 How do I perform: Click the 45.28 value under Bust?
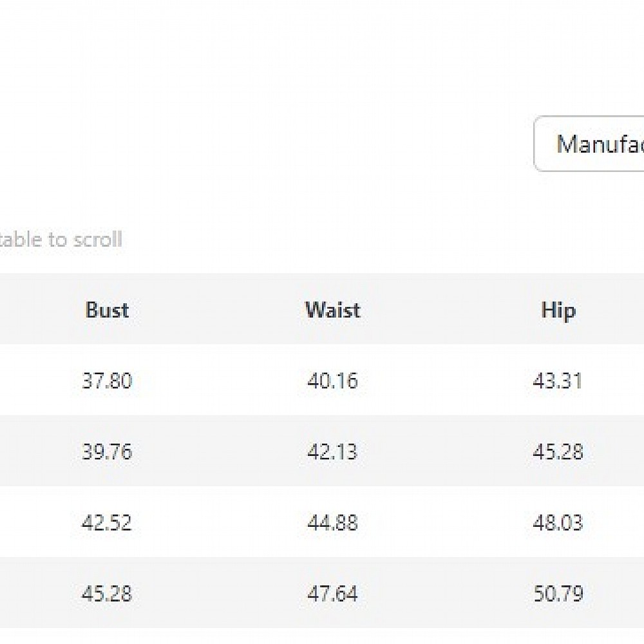pos(107,593)
